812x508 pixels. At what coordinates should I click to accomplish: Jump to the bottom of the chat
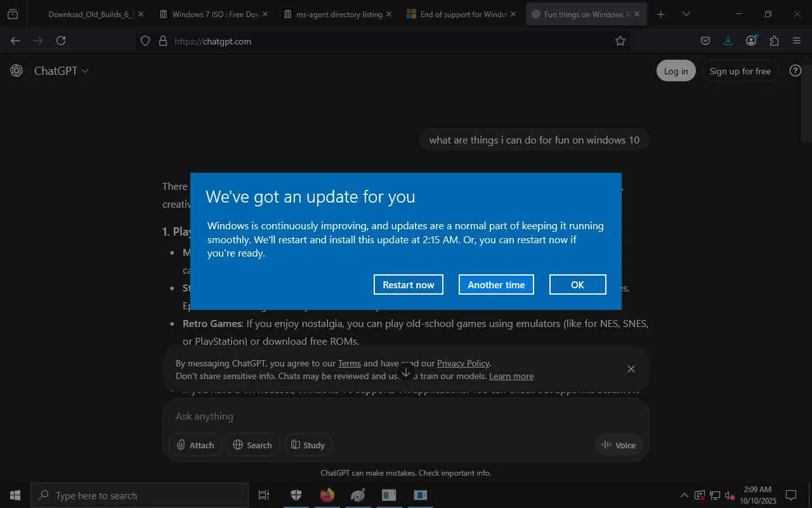pyautogui.click(x=406, y=372)
